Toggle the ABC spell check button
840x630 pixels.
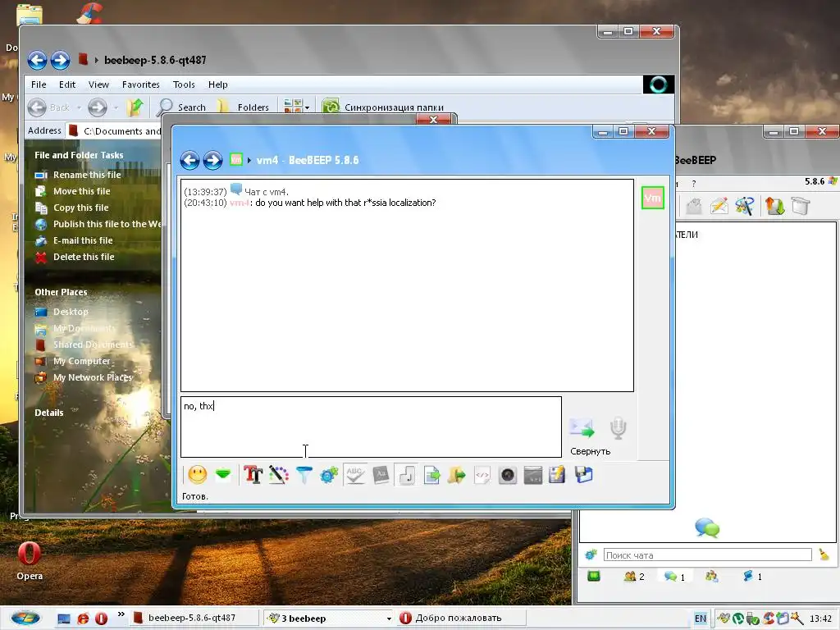tap(354, 475)
